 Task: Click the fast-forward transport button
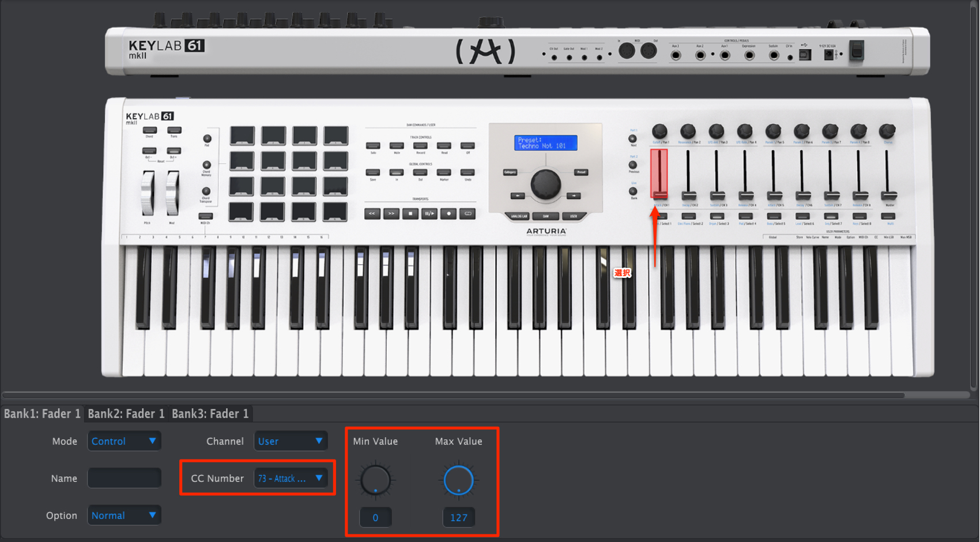click(391, 213)
